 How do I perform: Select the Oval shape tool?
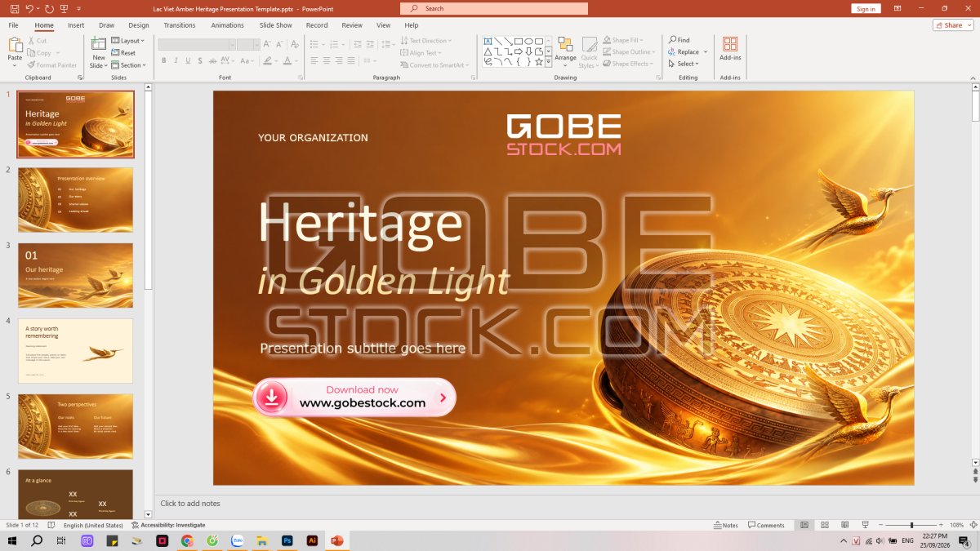[x=528, y=41]
